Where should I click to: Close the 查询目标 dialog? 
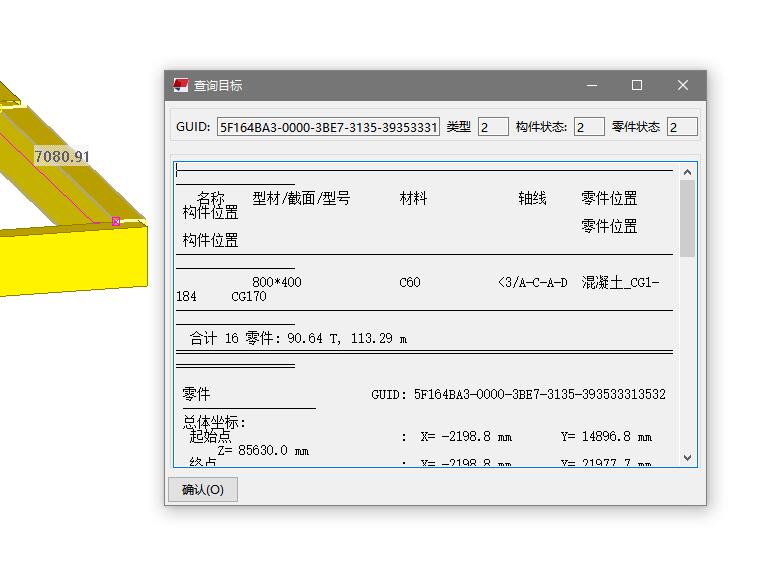(683, 85)
